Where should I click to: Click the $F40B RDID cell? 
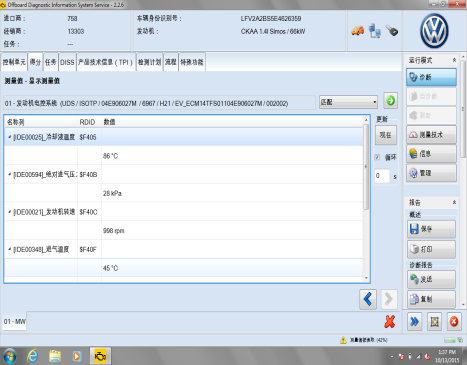88,174
